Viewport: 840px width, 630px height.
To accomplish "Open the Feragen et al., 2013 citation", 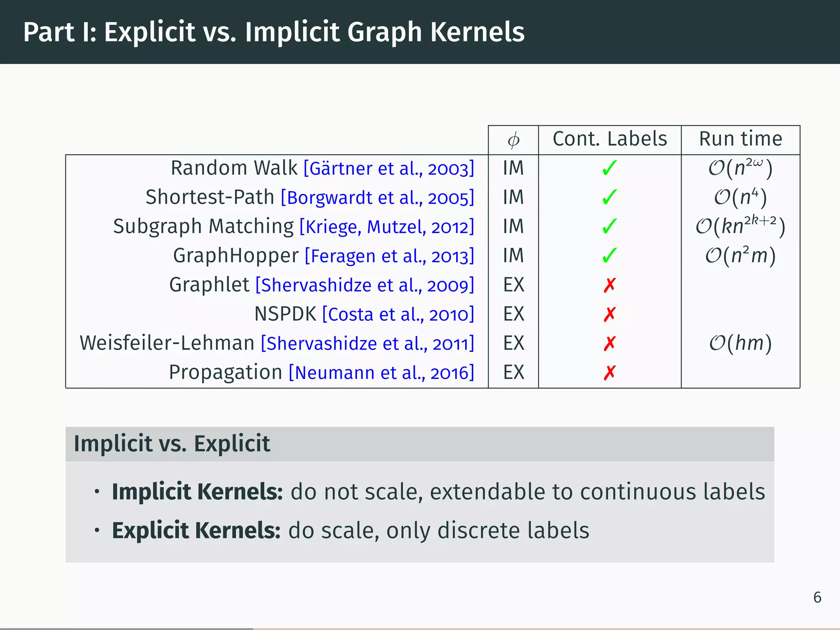I will click(389, 256).
